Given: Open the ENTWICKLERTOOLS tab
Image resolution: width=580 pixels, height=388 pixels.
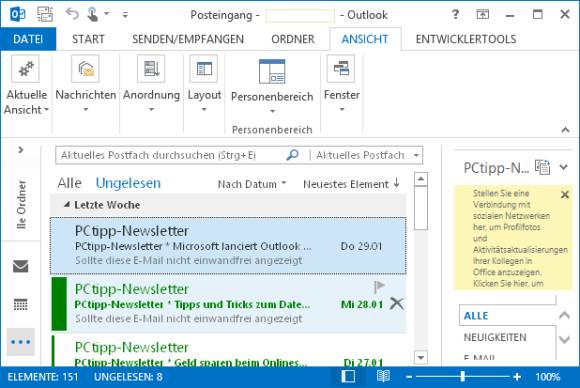Looking at the screenshot, I should pyautogui.click(x=466, y=39).
